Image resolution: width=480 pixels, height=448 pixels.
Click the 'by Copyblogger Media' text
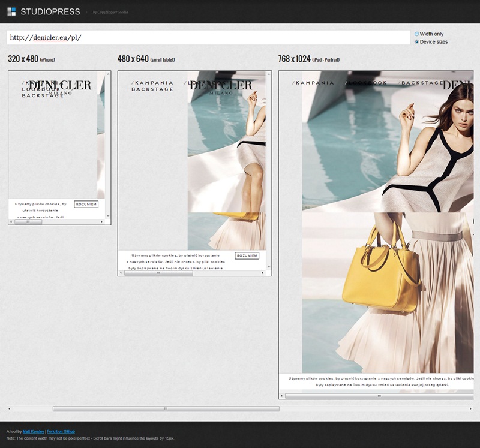(110, 12)
